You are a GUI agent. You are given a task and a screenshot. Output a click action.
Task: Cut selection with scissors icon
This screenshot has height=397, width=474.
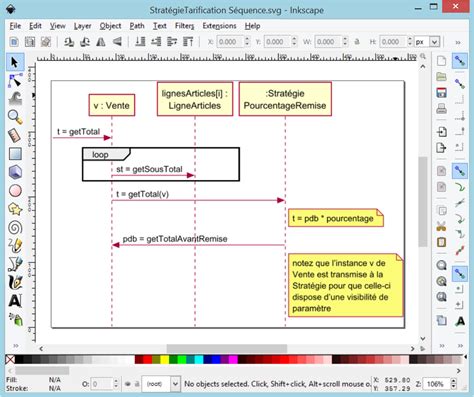coord(441,226)
